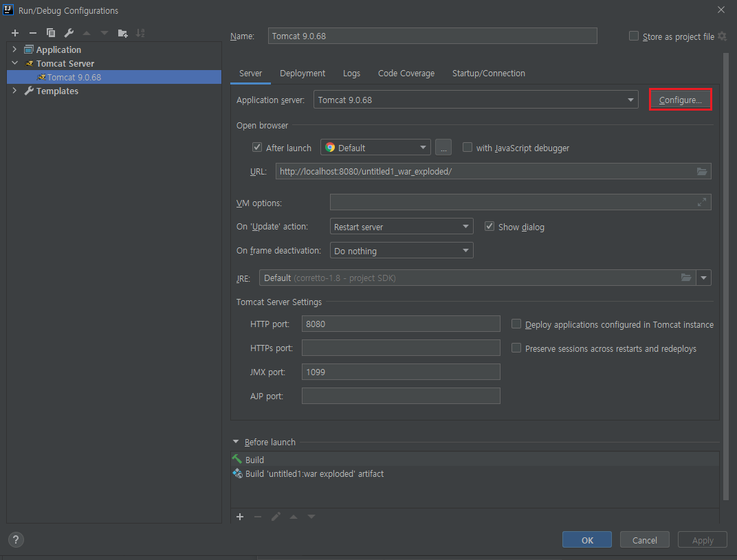Create new folder for configurations

(122, 33)
